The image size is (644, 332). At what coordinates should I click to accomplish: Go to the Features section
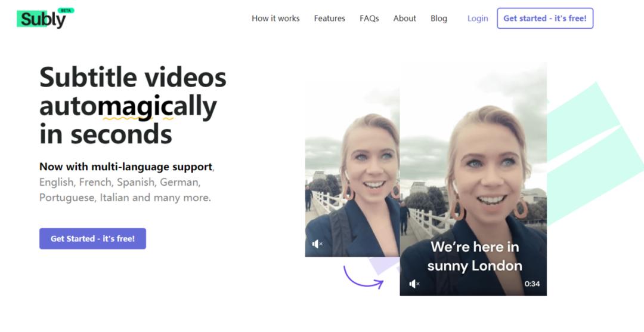329,19
